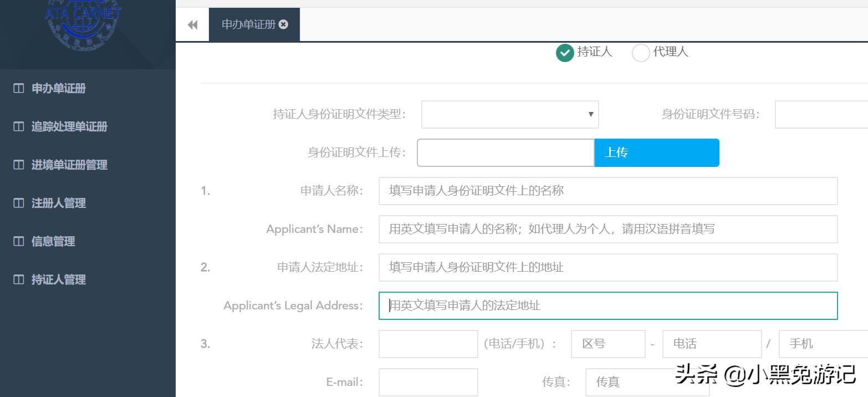This screenshot has height=397, width=868.
Task: Close the 申办单证册 tab
Action: (283, 24)
